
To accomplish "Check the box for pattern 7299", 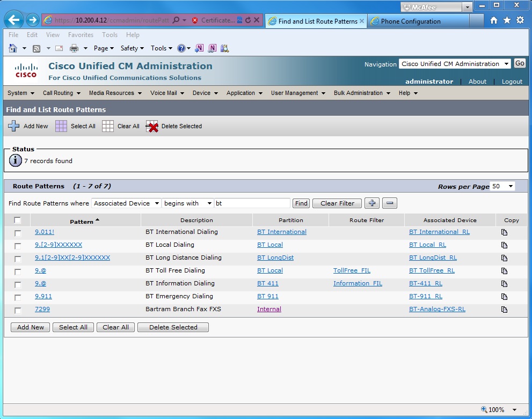I will (x=18, y=311).
